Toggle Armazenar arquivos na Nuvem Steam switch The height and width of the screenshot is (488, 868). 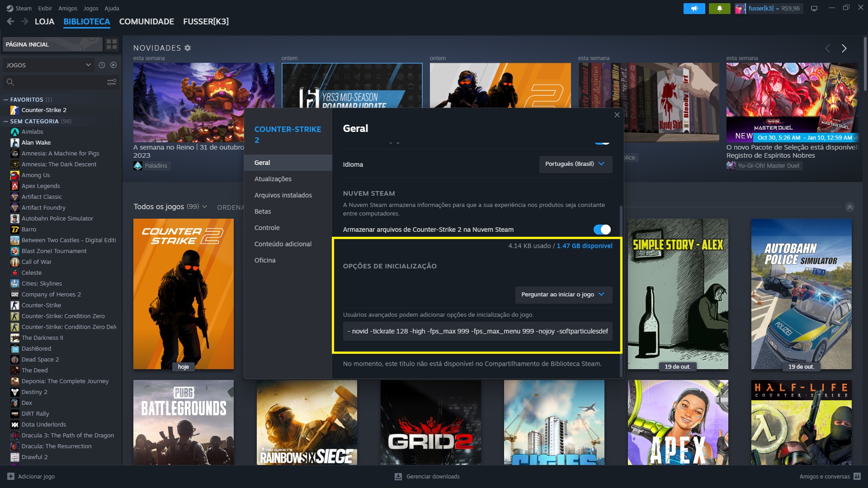(x=602, y=230)
